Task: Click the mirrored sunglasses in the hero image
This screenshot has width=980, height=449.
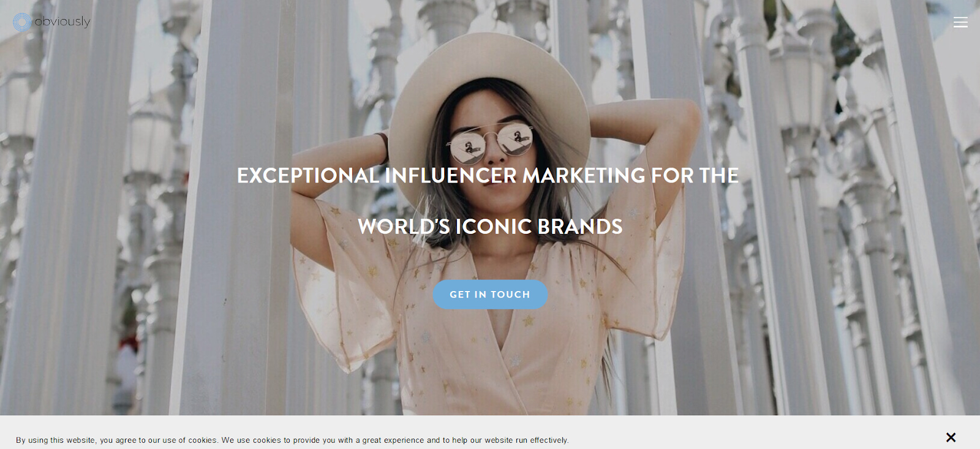Action: 490,142
